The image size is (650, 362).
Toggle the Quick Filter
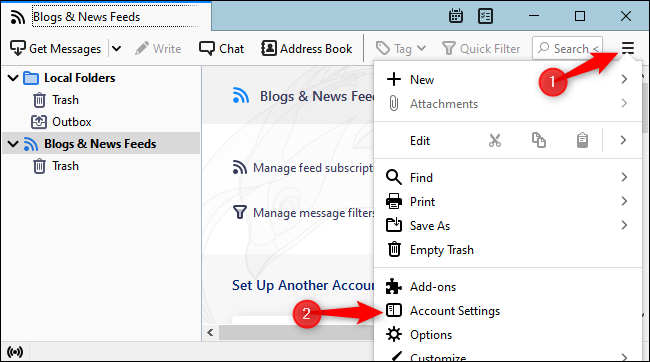tap(481, 49)
